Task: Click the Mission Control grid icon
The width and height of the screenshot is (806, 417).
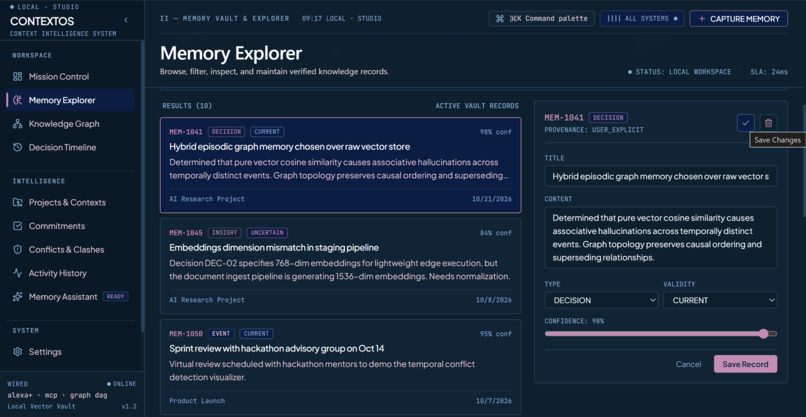Action: (x=17, y=77)
